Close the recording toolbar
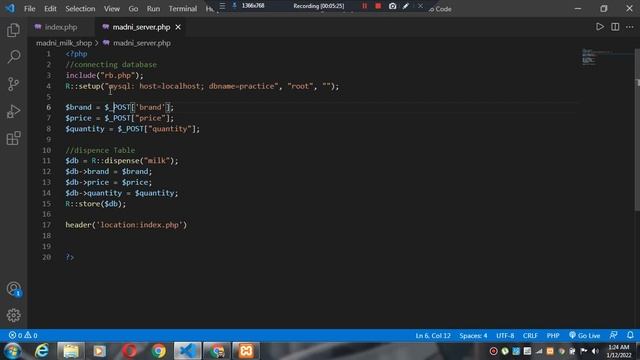640x360 pixels. pos(420,6)
